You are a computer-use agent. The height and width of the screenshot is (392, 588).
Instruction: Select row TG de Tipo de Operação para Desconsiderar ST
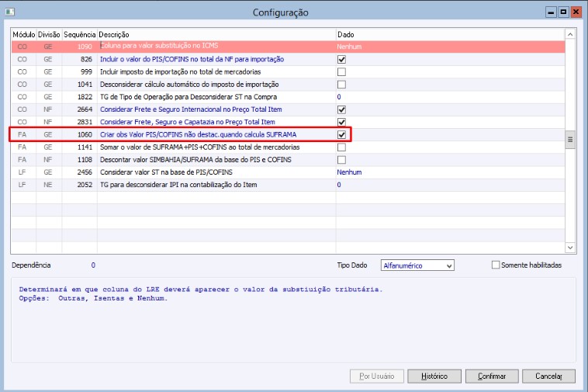288,97
